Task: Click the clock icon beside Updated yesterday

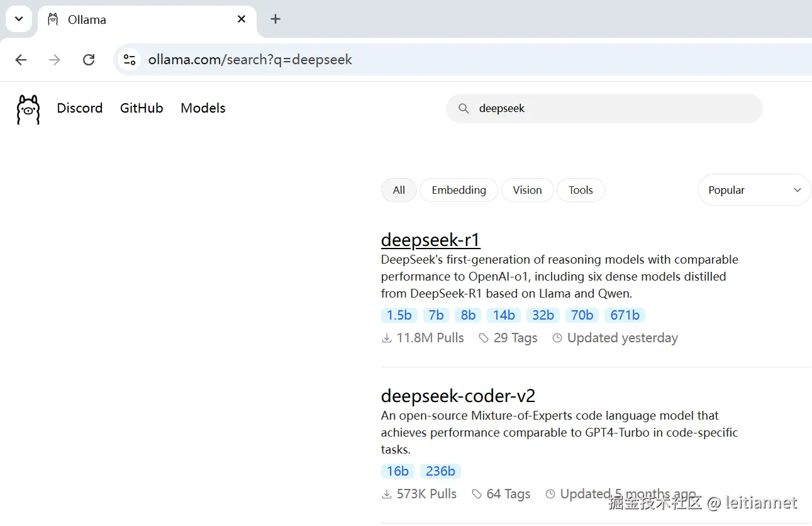Action: tap(557, 339)
